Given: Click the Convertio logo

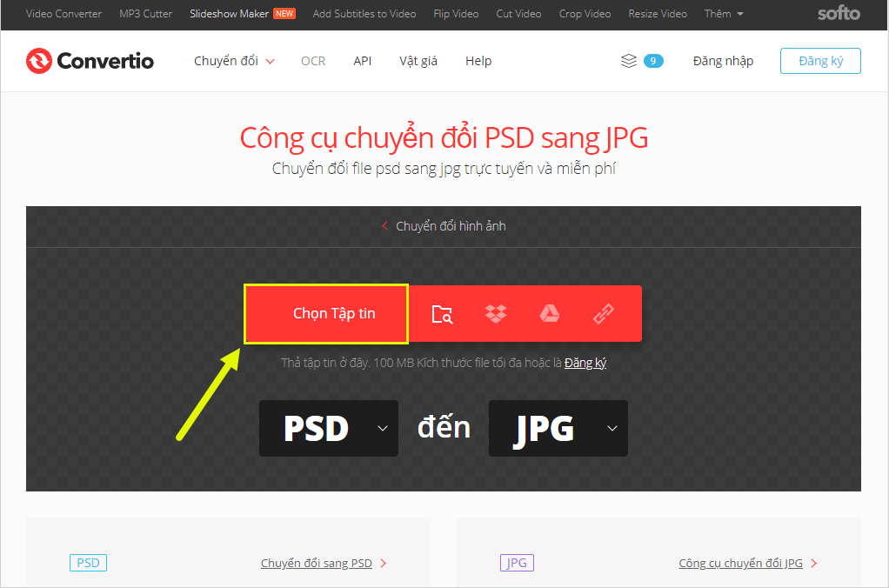Looking at the screenshot, I should coord(89,61).
